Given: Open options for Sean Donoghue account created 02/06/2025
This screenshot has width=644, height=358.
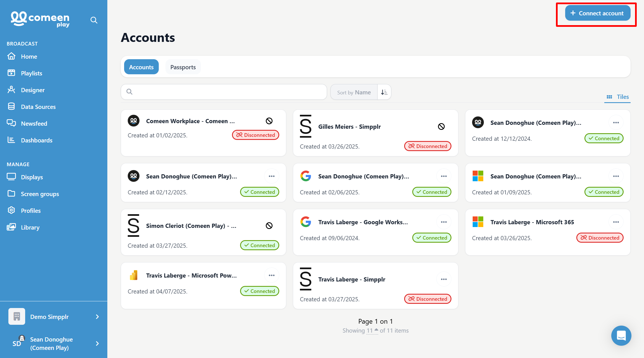Looking at the screenshot, I should (444, 176).
